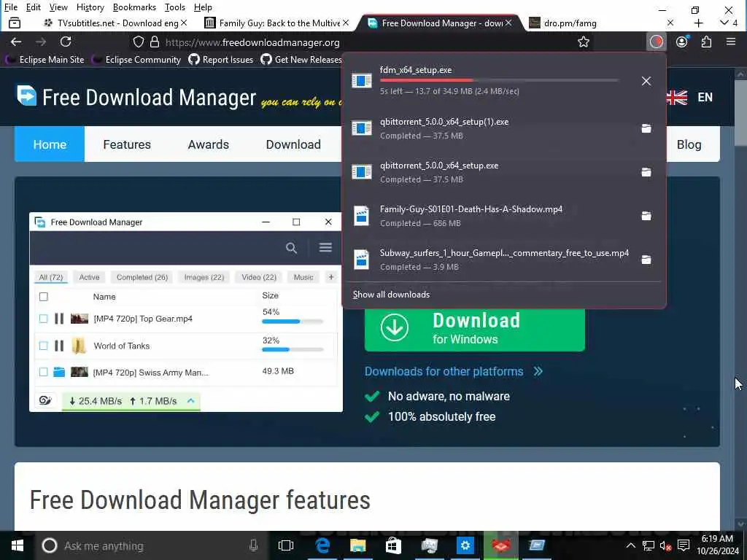Screen dimensions: 747x560
Task: Pause the World of Tanks download
Action: point(59,346)
